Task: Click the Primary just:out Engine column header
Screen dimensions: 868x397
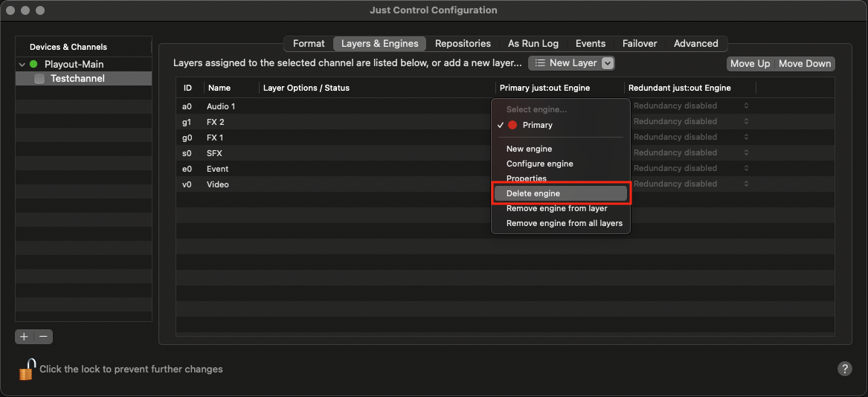Action: click(x=559, y=88)
